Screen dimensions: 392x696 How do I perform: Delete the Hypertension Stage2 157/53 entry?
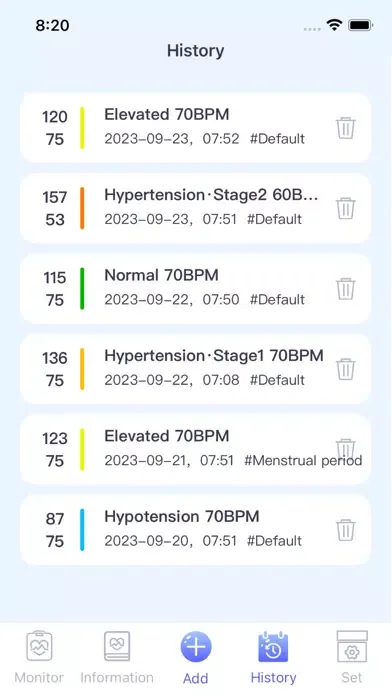tap(345, 208)
